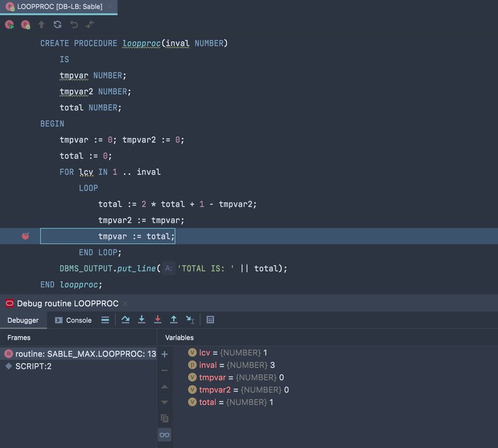Move watch down with the down triangle
This screenshot has height=448, width=498.
point(164,403)
